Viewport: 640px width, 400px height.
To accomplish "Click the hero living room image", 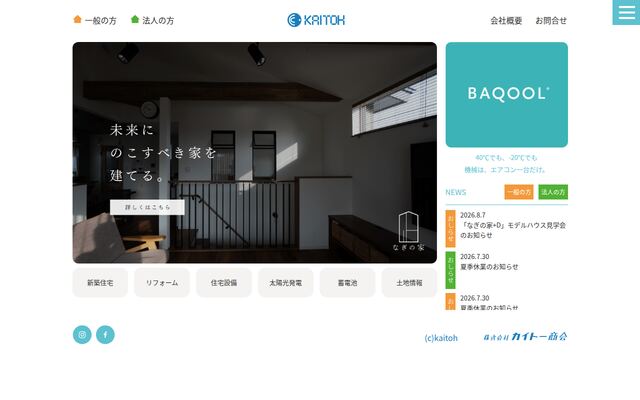I will click(255, 153).
